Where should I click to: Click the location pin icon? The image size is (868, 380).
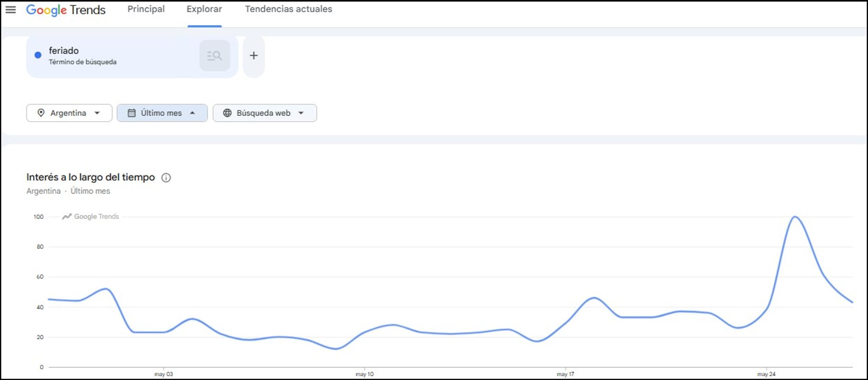coord(41,113)
